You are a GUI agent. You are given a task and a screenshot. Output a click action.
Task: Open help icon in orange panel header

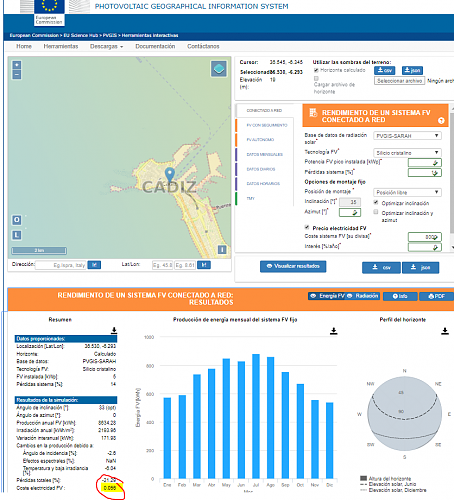click(441, 121)
